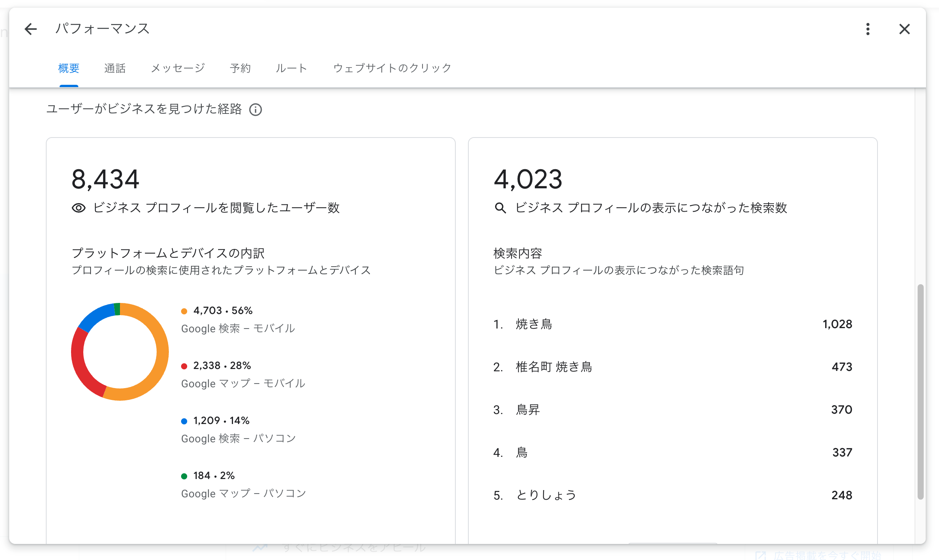
Task: Open the メッセージ tab
Action: (x=178, y=68)
